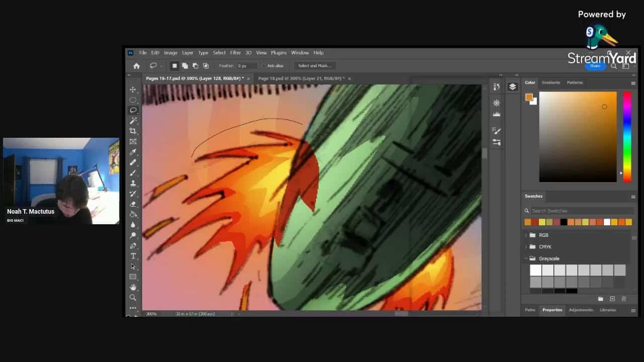Select the Move tool

tap(133, 89)
